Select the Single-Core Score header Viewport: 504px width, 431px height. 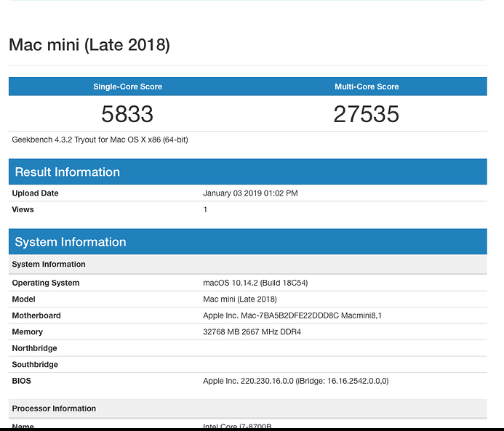pos(127,86)
